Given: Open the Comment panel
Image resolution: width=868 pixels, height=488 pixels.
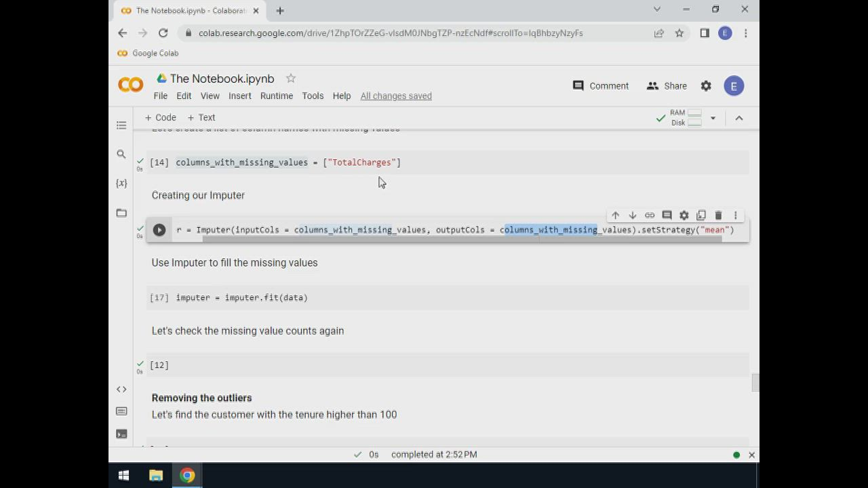Looking at the screenshot, I should point(601,86).
